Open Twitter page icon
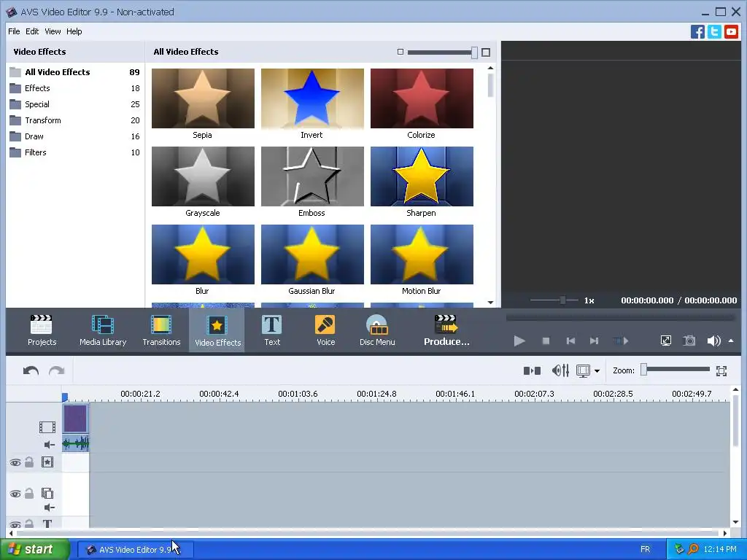This screenshot has width=747, height=560. (x=714, y=32)
